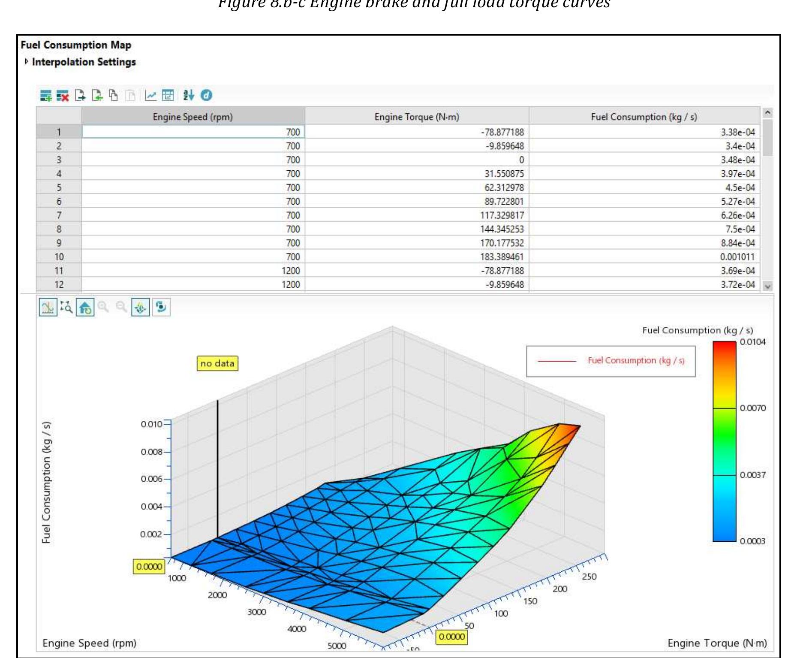Screen dimensions: 812x658
Task: Click the torque cell 31.550875
Action: [417, 174]
